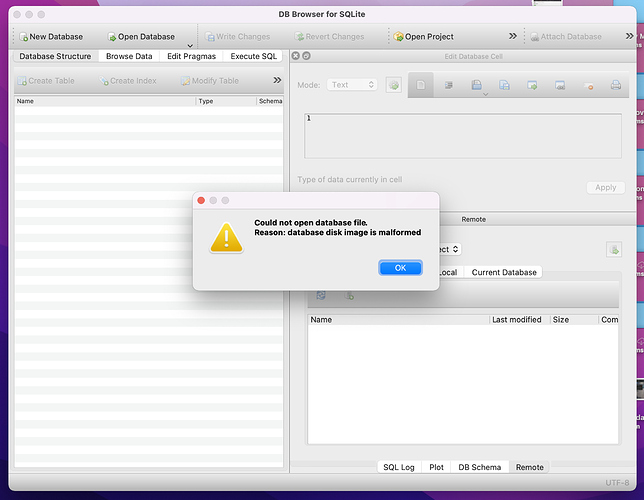Click Open Database in the toolbar
The height and width of the screenshot is (500, 644).
coord(141,37)
